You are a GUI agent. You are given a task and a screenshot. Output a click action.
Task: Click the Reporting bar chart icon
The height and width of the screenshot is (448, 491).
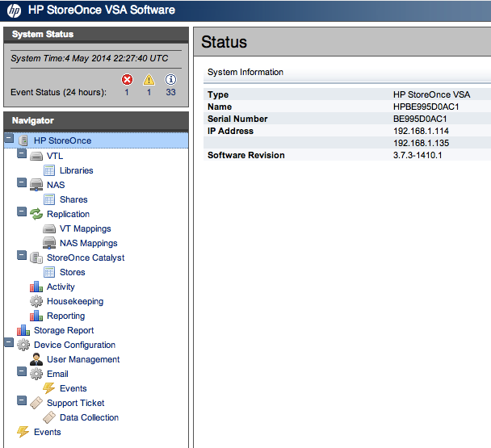(x=36, y=316)
